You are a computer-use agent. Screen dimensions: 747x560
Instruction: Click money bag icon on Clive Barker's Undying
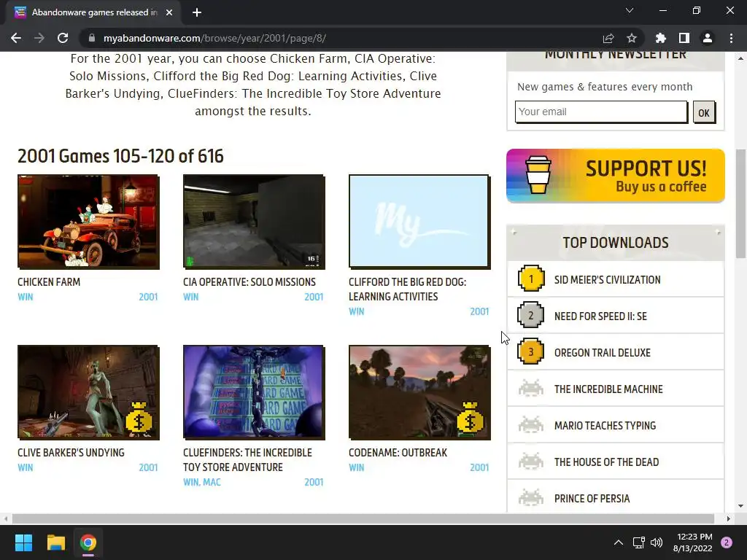pyautogui.click(x=139, y=418)
